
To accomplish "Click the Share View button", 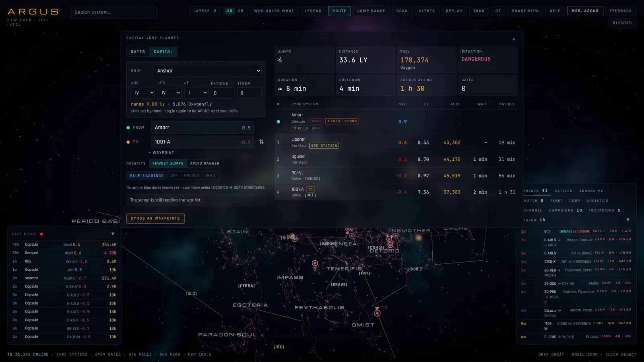I will click(525, 11).
